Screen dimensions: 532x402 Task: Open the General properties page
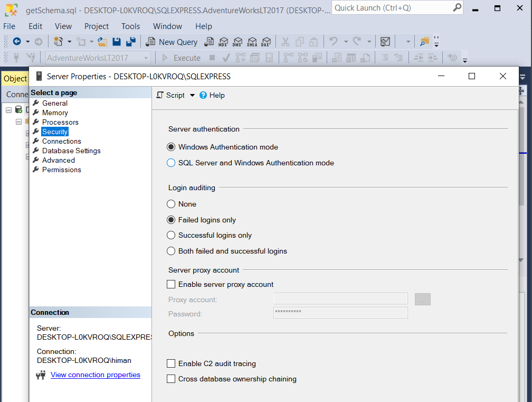pyautogui.click(x=55, y=103)
